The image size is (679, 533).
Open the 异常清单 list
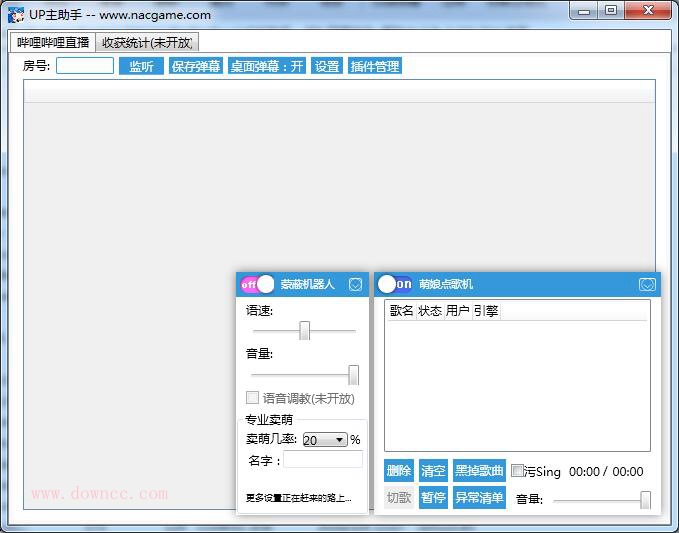click(479, 498)
